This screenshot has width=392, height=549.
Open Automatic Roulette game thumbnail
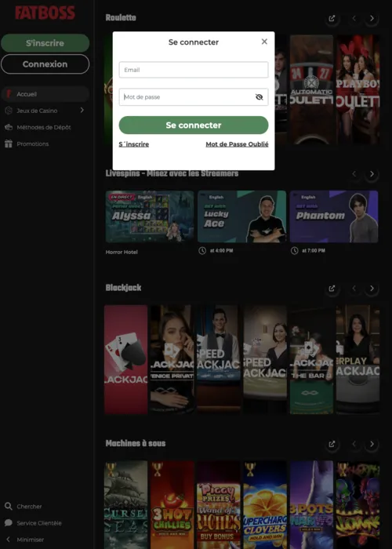pyautogui.click(x=311, y=89)
